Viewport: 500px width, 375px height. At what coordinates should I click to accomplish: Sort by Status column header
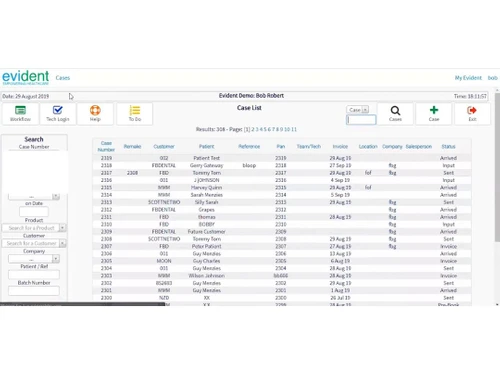[x=448, y=146]
